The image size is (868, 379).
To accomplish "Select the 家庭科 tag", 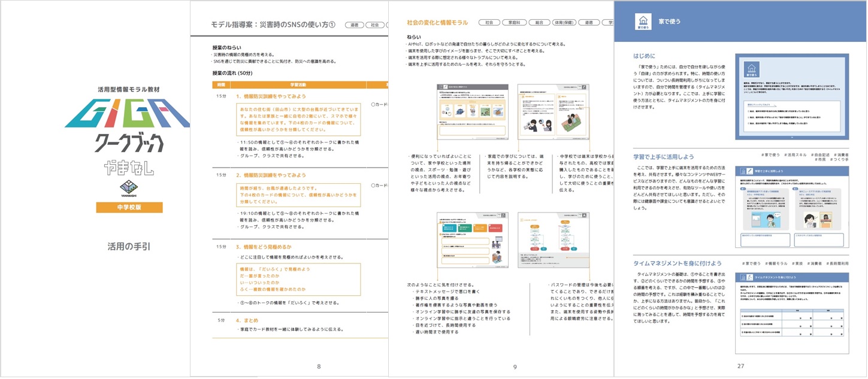I will coord(515,23).
